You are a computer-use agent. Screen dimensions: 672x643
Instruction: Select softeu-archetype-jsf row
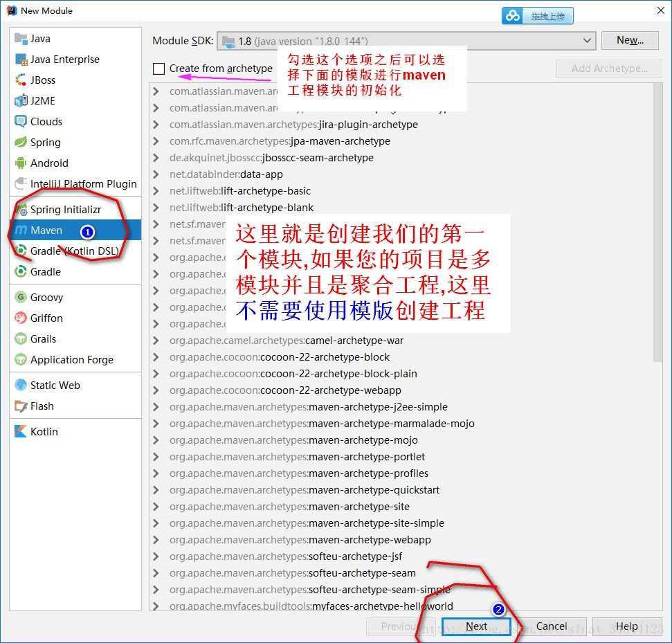401,556
